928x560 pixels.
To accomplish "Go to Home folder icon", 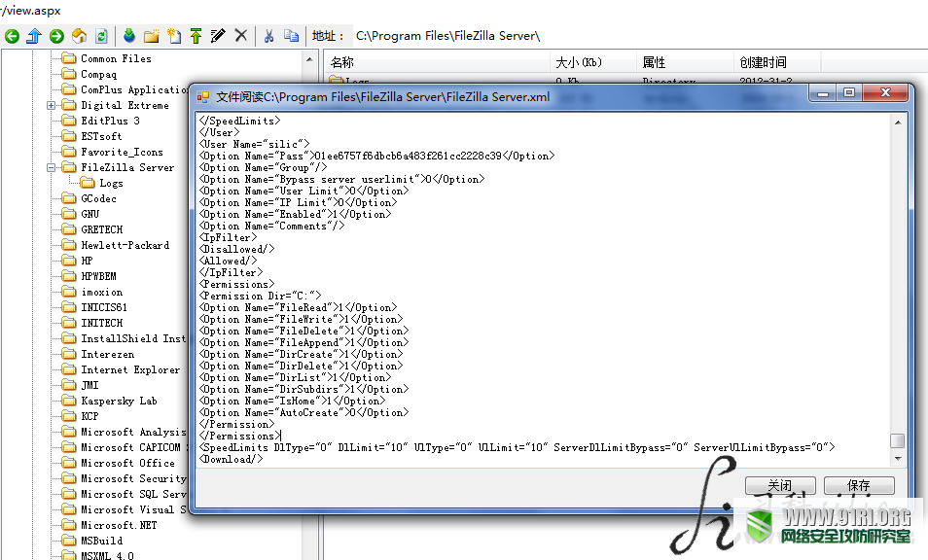I will (x=79, y=36).
